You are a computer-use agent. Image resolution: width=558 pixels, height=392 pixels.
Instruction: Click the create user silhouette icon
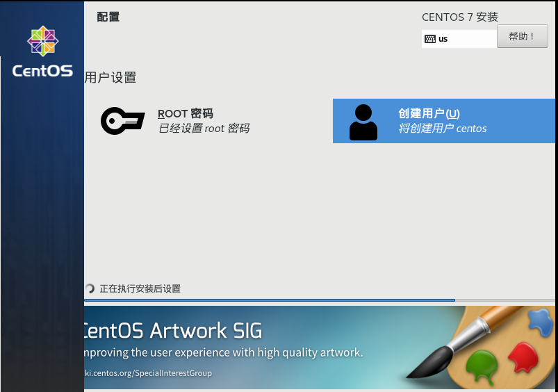(363, 122)
